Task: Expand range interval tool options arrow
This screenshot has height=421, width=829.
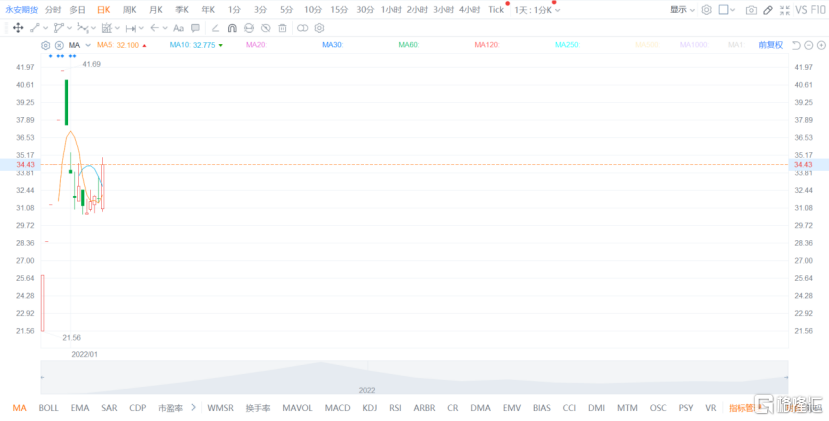Action: pyautogui.click(x=142, y=29)
